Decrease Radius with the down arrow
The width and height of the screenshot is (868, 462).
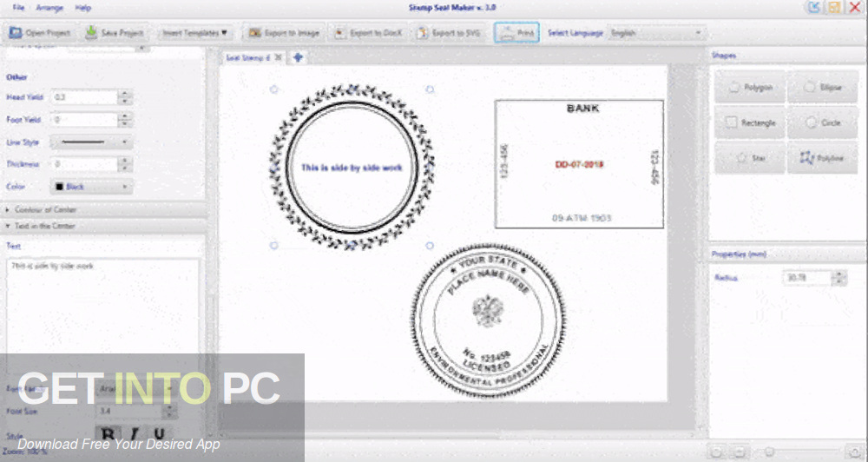pyautogui.click(x=839, y=281)
